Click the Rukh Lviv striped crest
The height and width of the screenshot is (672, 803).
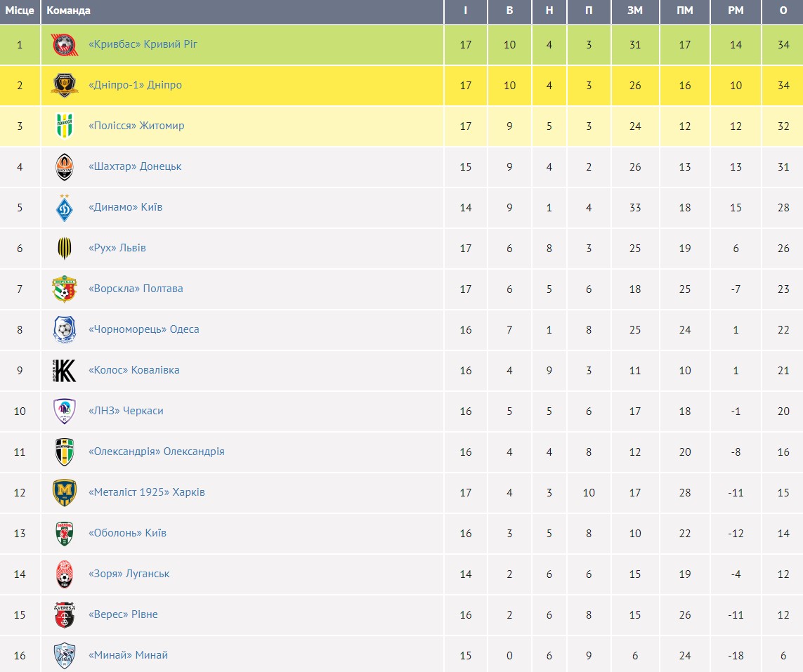click(x=65, y=248)
